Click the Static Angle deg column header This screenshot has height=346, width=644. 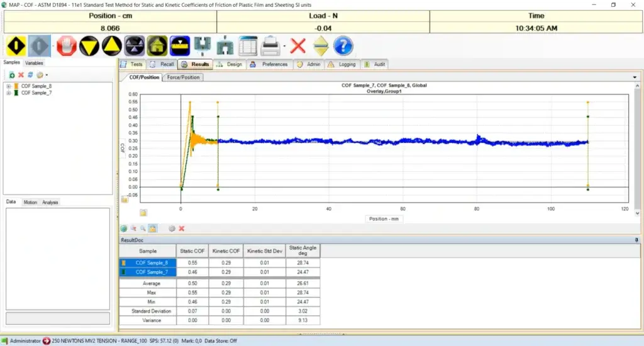point(303,250)
